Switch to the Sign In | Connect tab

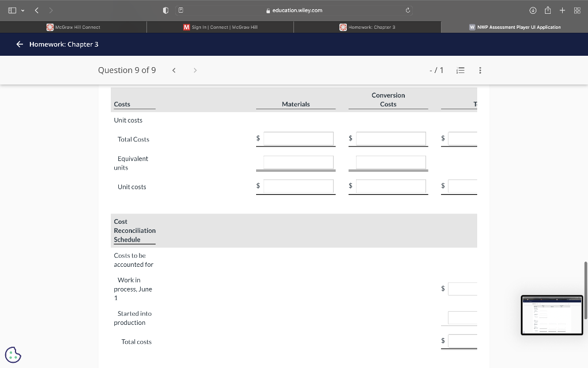tap(220, 27)
